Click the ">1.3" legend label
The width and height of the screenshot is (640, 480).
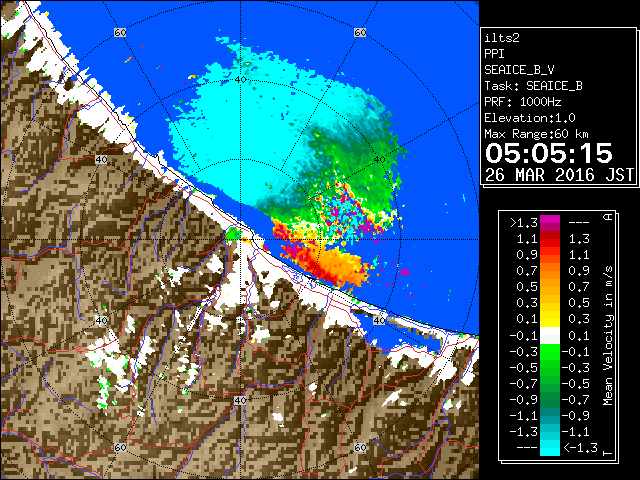[x=524, y=223]
